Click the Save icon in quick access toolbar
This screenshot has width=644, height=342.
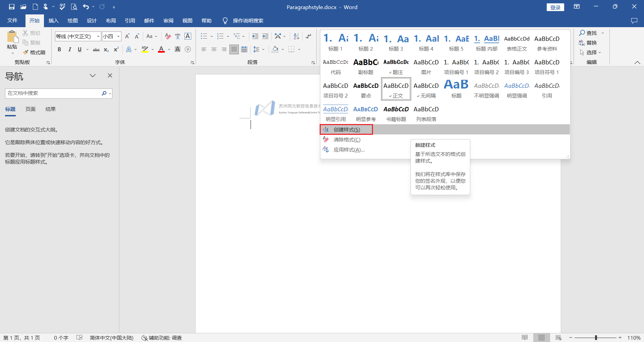(12, 7)
